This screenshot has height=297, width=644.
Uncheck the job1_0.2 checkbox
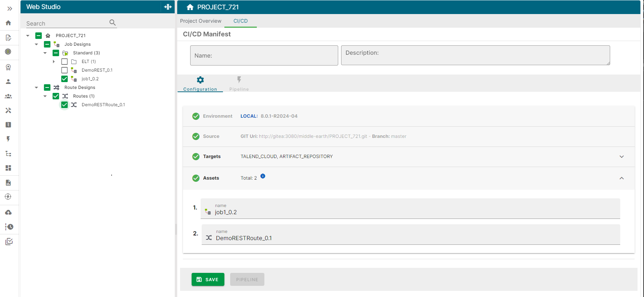click(x=64, y=79)
